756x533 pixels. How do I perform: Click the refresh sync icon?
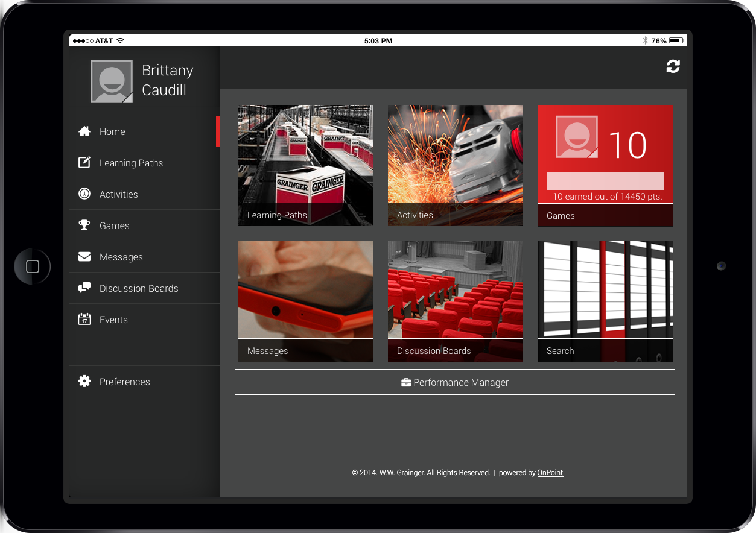[673, 66]
